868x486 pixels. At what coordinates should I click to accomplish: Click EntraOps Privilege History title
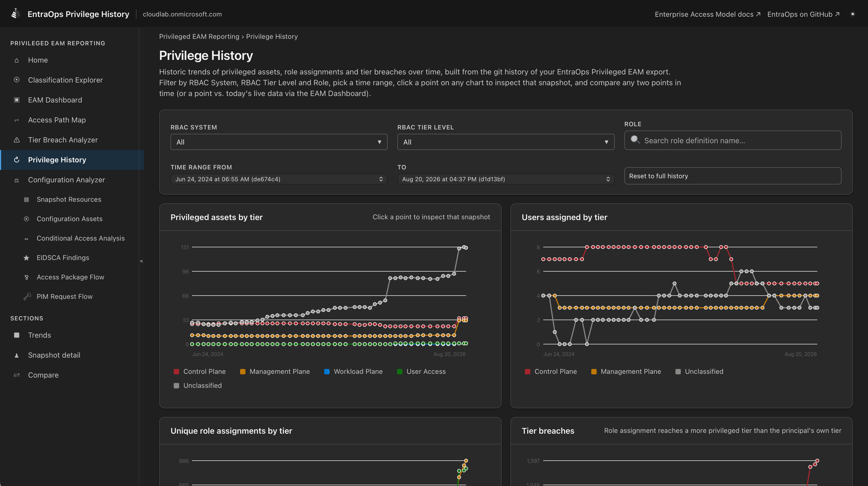click(78, 14)
